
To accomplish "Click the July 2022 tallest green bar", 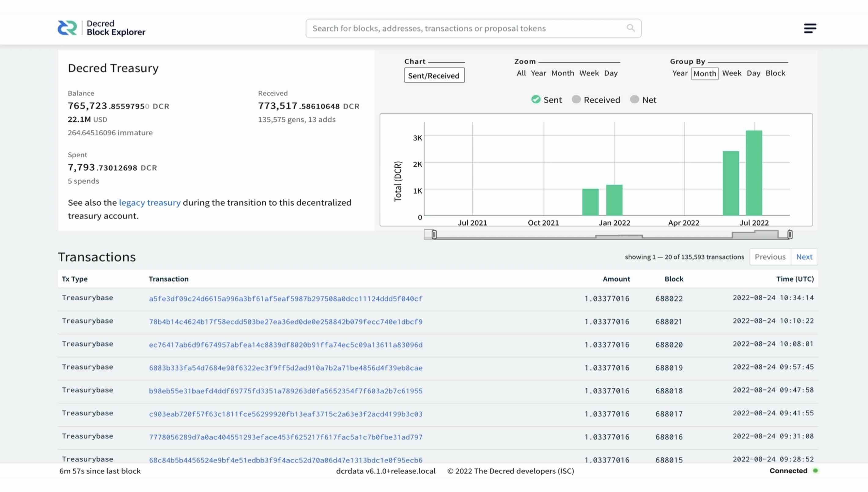I will (x=754, y=172).
